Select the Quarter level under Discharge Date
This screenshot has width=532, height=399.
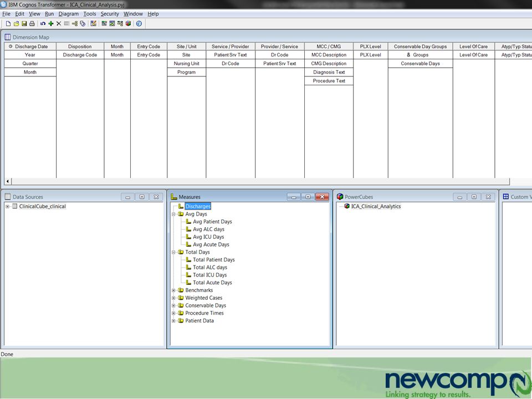(x=30, y=63)
